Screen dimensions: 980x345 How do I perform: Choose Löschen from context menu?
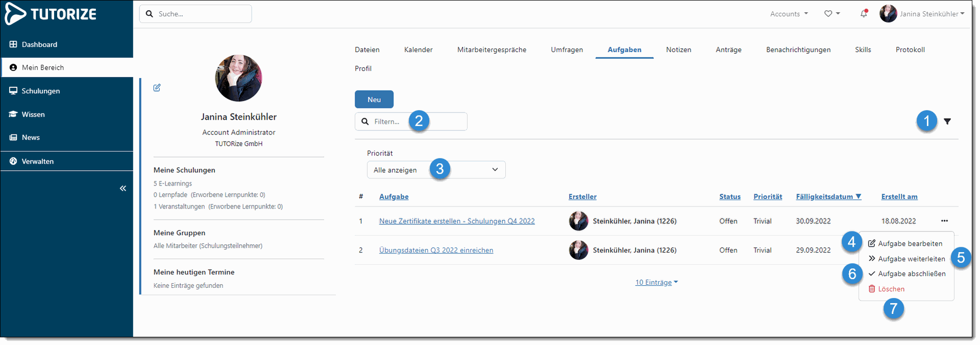coord(887,289)
